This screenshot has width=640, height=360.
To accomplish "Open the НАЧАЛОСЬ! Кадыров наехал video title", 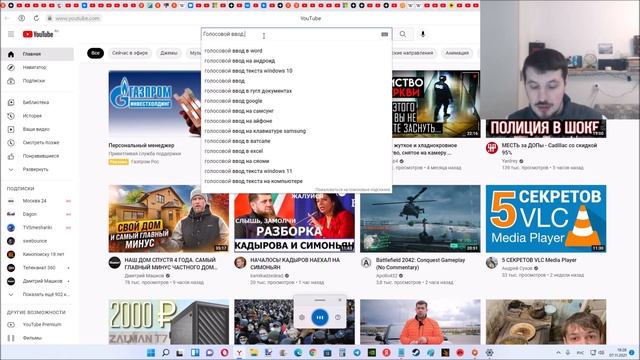I will 295,264.
